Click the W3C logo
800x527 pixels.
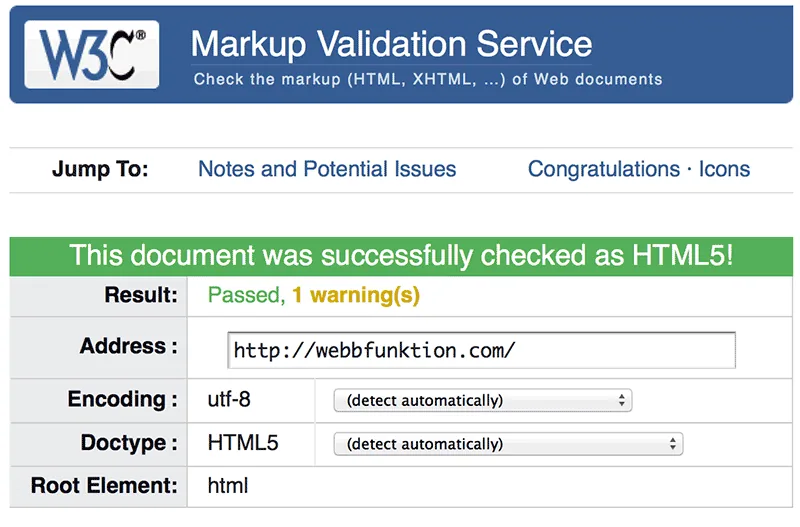92,54
